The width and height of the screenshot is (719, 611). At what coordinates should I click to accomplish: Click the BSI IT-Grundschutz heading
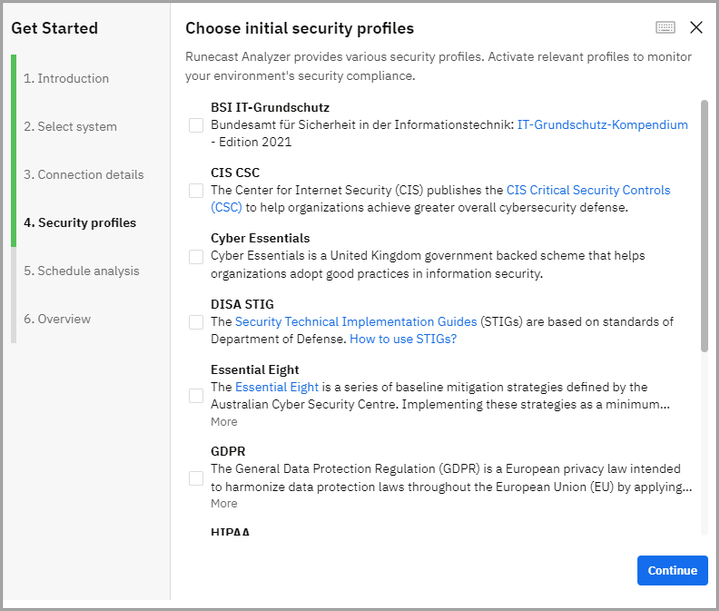pyautogui.click(x=270, y=107)
